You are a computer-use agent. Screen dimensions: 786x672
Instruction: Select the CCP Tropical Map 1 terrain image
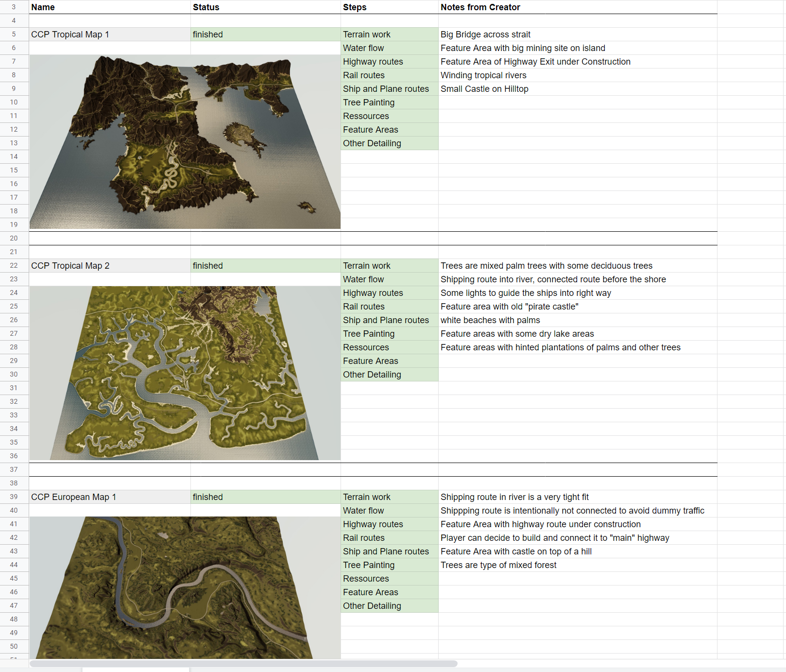(x=185, y=141)
